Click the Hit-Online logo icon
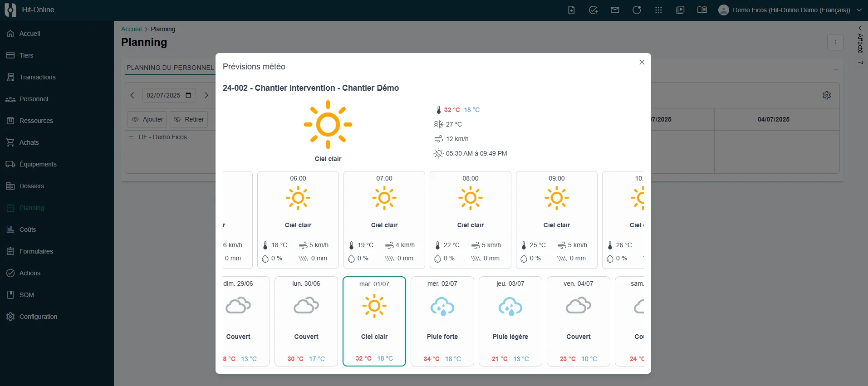This screenshot has width=868, height=386. pyautogui.click(x=10, y=10)
